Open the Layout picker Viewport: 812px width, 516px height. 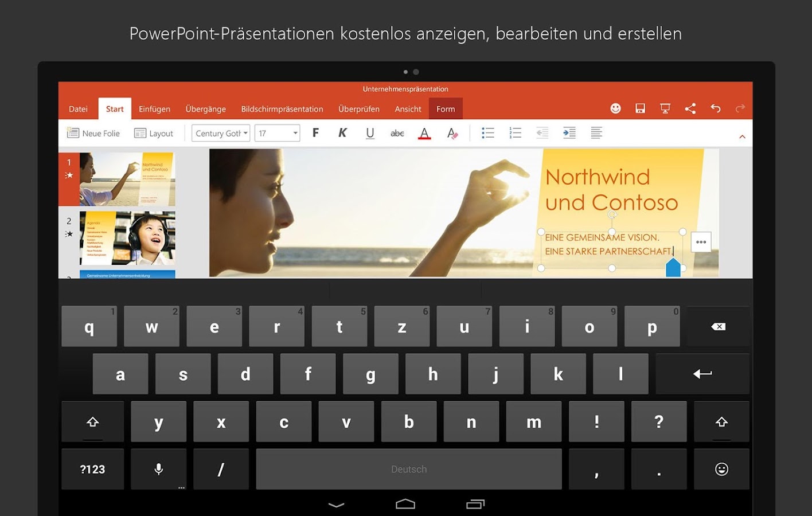(x=154, y=132)
